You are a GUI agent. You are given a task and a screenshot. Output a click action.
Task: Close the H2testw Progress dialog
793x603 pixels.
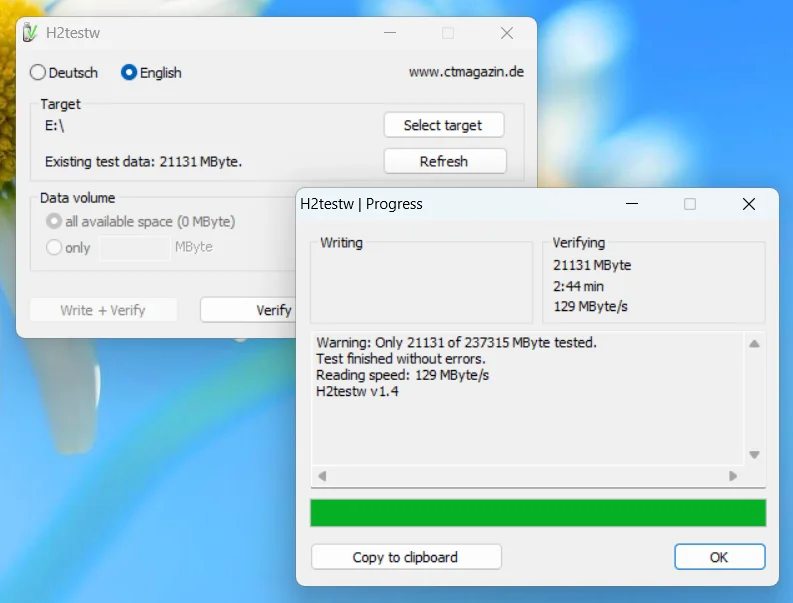(x=749, y=204)
